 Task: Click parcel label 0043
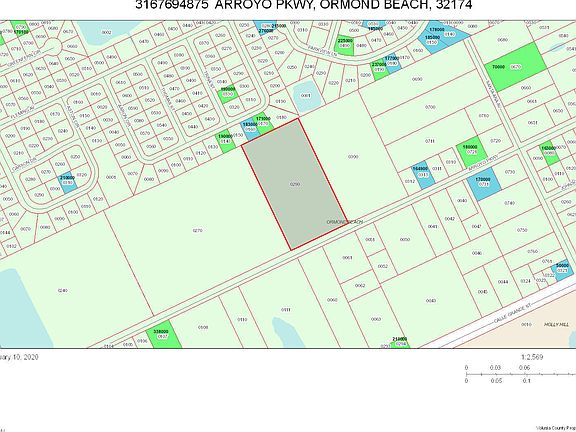pos(431,301)
